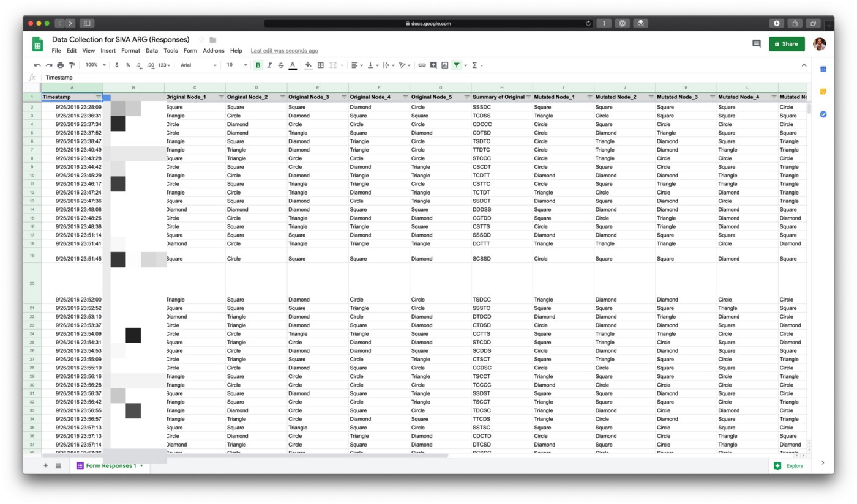Decrease decimal places
The height and width of the screenshot is (504, 857).
139,65
